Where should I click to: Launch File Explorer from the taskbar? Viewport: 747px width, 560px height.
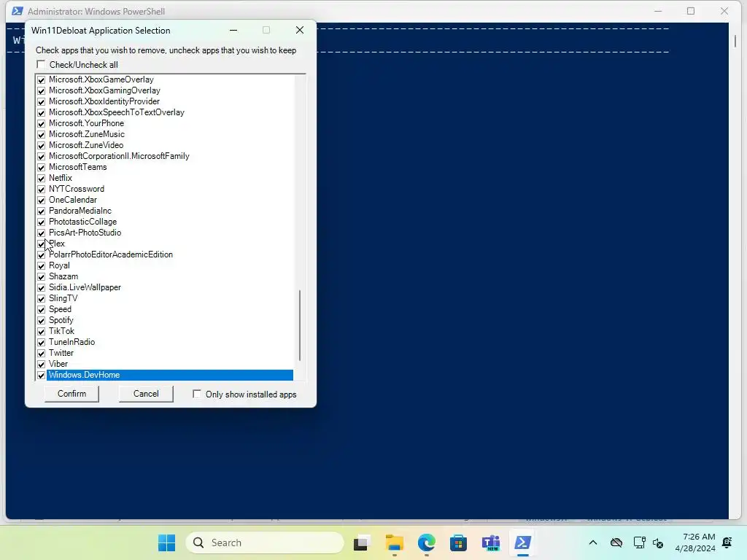tap(395, 542)
